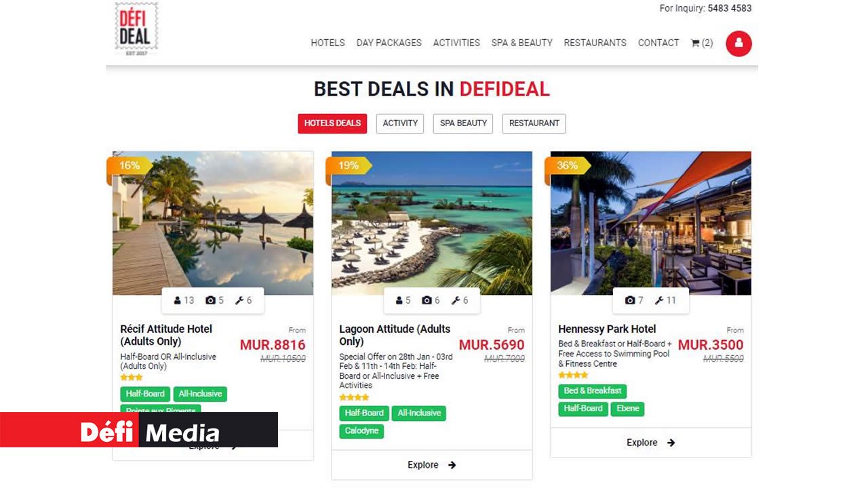This screenshot has width=868, height=488.
Task: Switch to the Spa Beauty tab
Action: click(x=463, y=123)
